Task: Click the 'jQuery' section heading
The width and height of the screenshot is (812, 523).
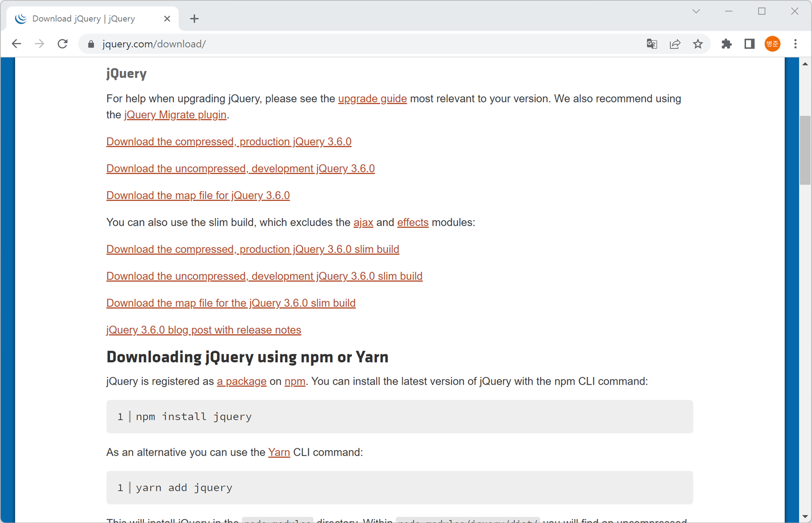Action: tap(126, 74)
